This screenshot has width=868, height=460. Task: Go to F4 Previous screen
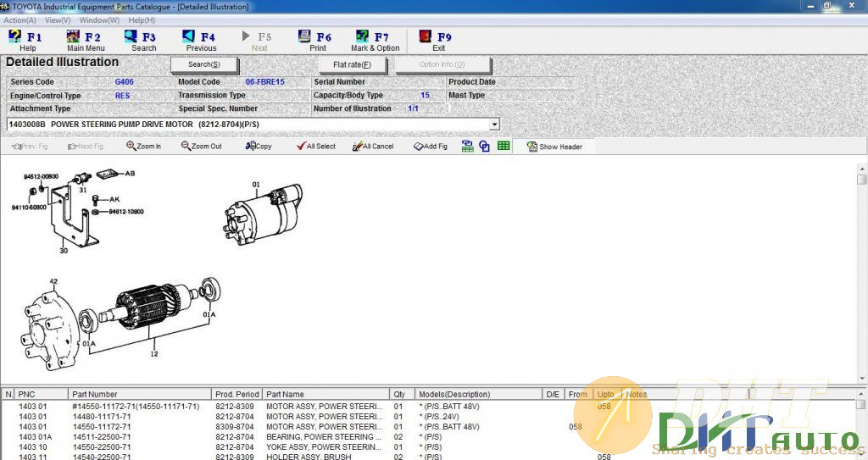point(200,41)
